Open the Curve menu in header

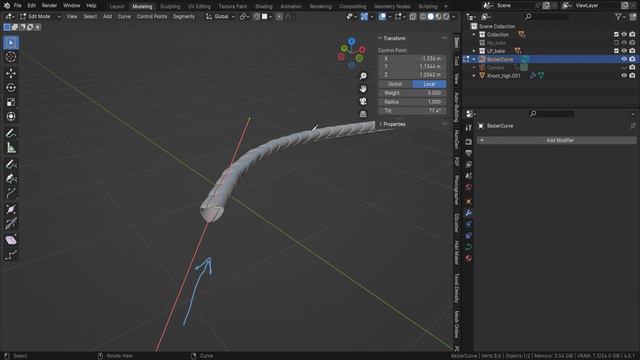coord(124,17)
